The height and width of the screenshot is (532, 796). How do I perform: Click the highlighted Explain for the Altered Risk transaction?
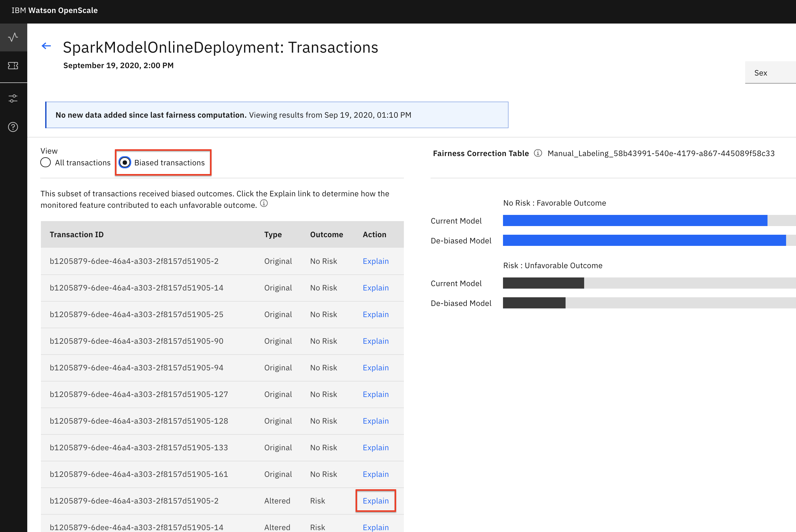pyautogui.click(x=376, y=500)
